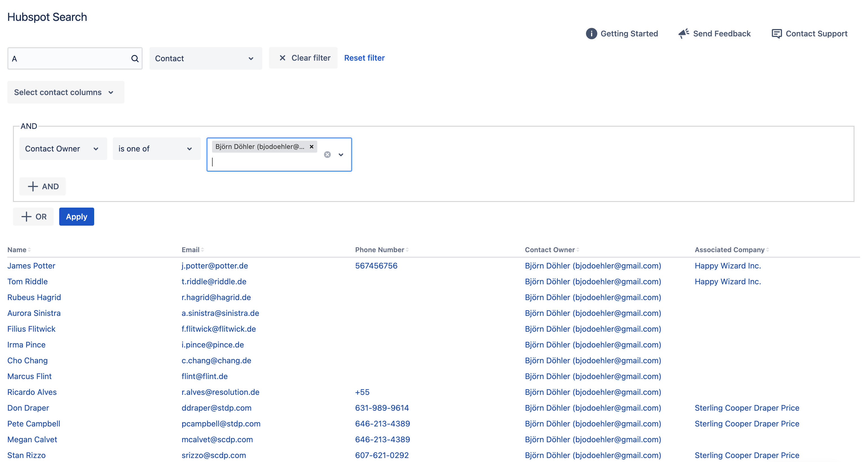Viewport: 868px width, 462px height.
Task: Change the 'is one of' operator
Action: pos(156,149)
